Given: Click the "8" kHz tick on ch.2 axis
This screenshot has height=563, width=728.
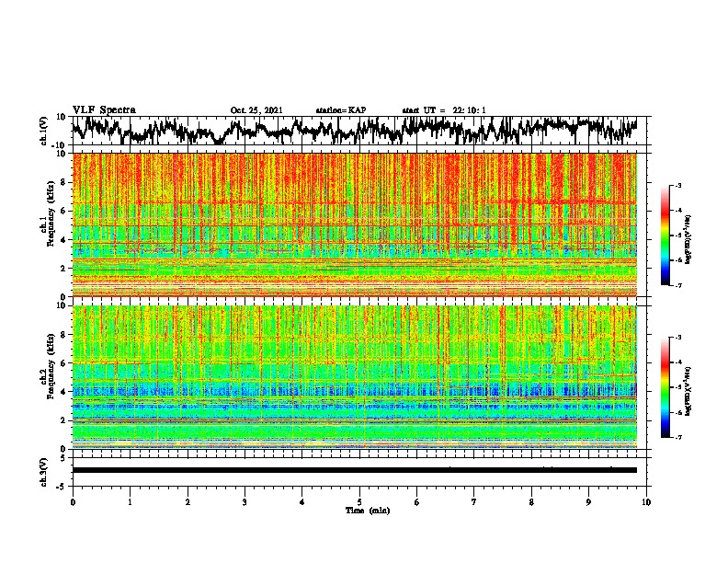Looking at the screenshot, I should pos(64,335).
